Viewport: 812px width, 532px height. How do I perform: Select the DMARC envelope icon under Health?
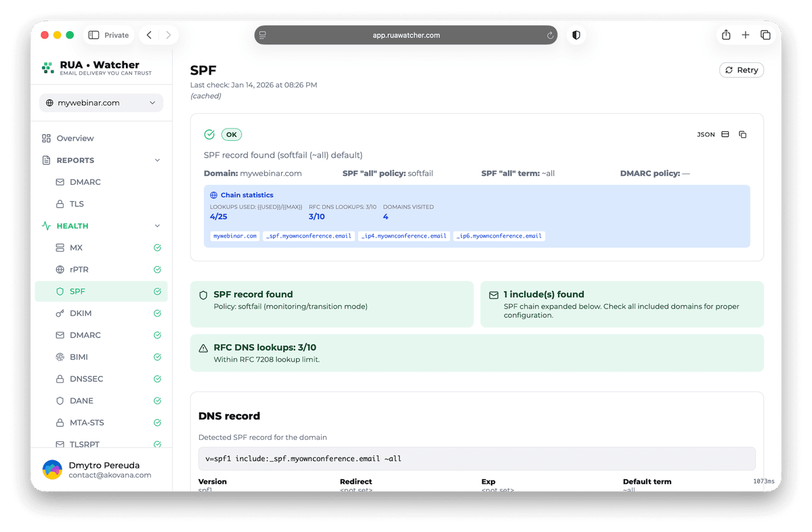click(61, 334)
